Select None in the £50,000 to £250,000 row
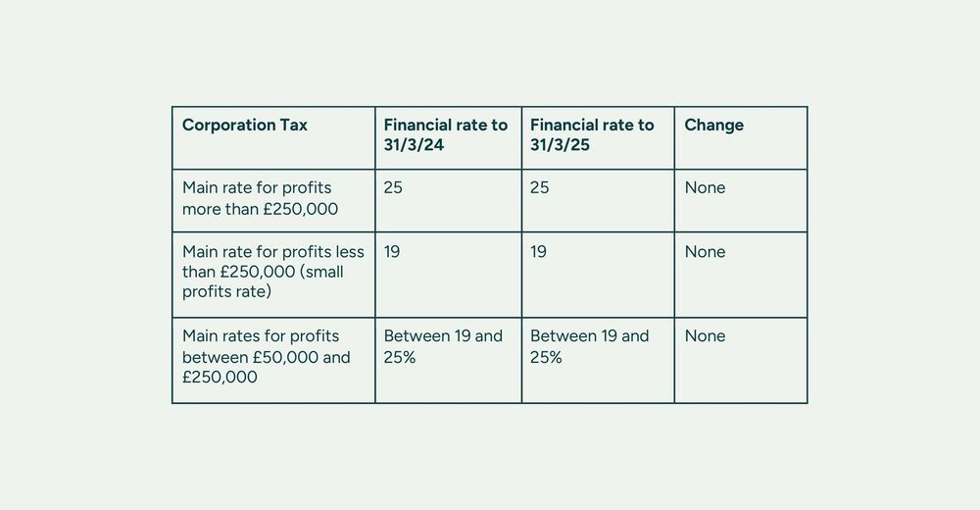This screenshot has height=510, width=980. click(x=705, y=336)
